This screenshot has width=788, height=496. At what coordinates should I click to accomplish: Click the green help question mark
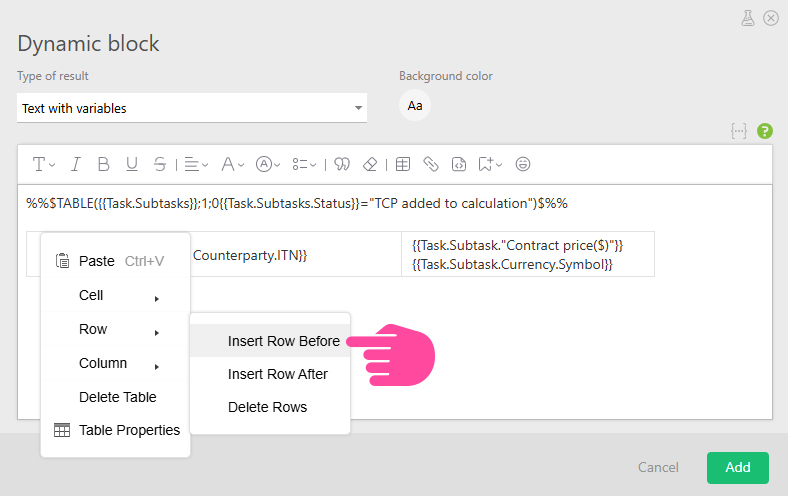tap(765, 131)
